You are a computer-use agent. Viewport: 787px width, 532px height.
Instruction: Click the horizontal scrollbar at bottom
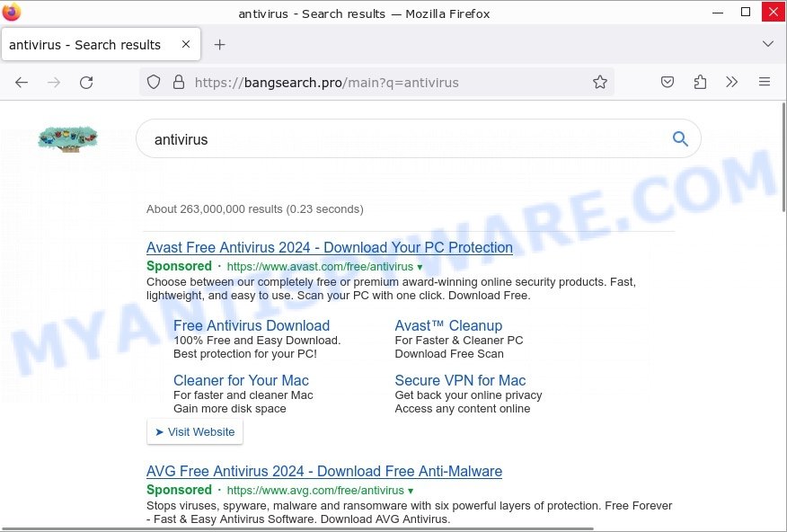(x=296, y=529)
